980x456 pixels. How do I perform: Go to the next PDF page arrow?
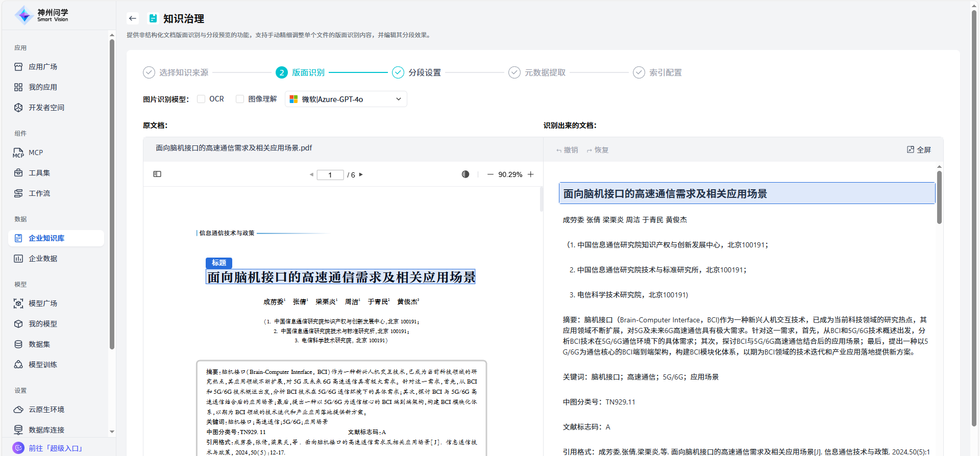pos(361,175)
